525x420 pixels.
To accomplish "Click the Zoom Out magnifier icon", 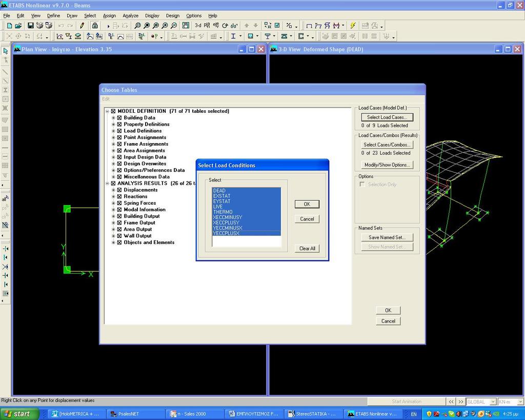I will pos(174,26).
